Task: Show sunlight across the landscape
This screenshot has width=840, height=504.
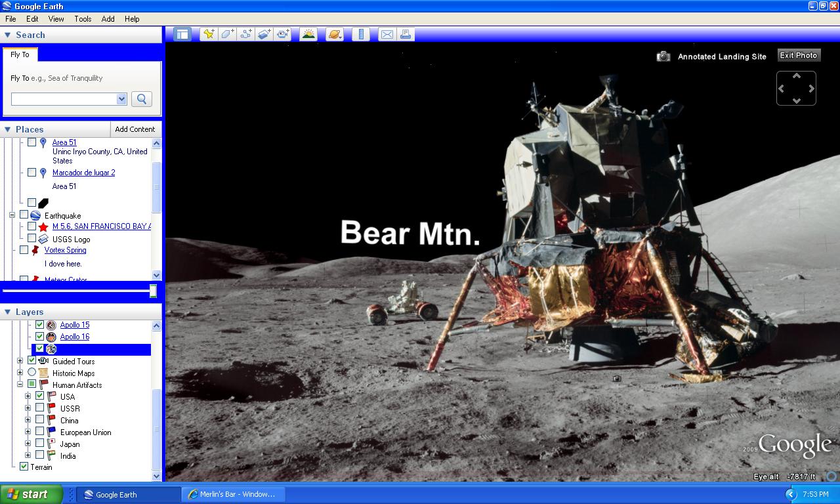Action: click(308, 34)
